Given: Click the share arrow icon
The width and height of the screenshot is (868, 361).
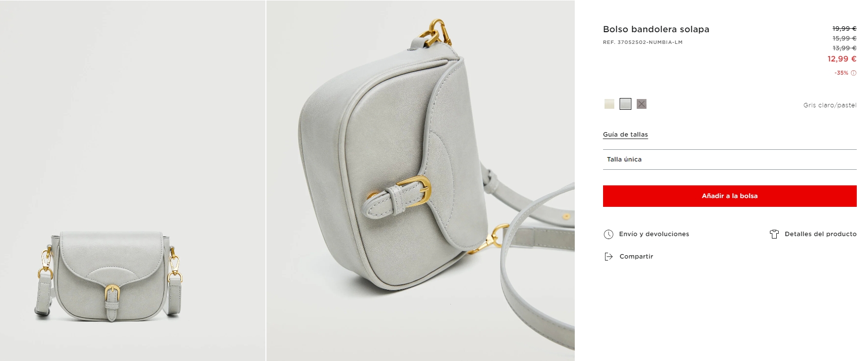Looking at the screenshot, I should pos(608,257).
